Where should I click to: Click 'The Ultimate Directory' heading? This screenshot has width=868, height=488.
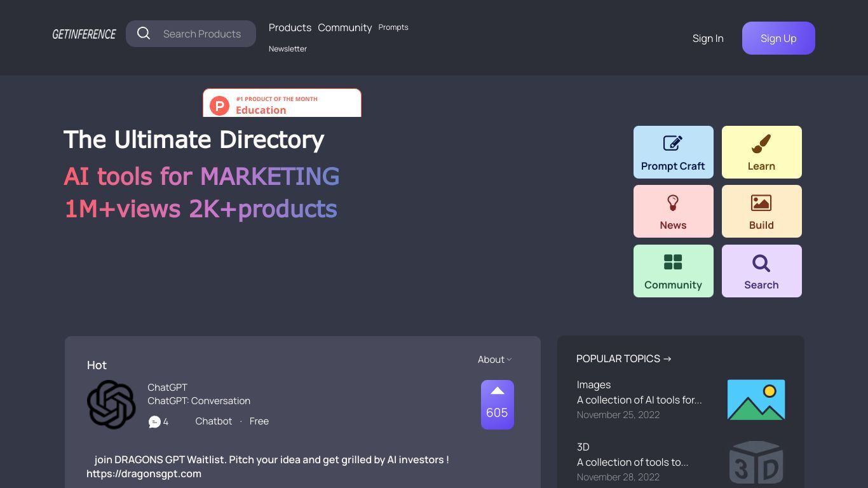point(194,140)
